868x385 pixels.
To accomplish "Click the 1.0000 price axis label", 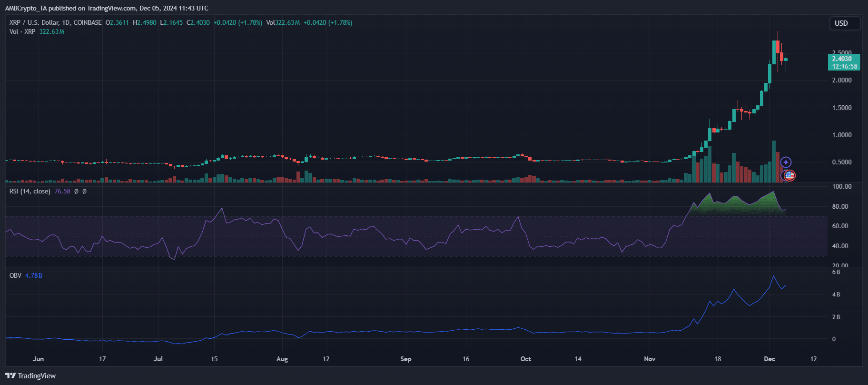I will (x=842, y=135).
